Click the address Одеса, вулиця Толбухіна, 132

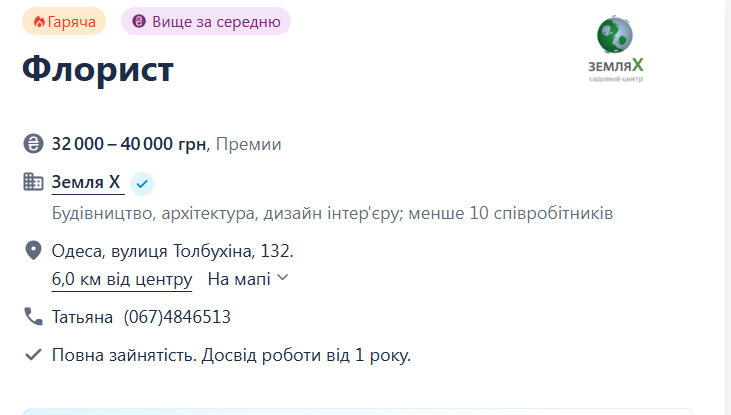point(172,251)
